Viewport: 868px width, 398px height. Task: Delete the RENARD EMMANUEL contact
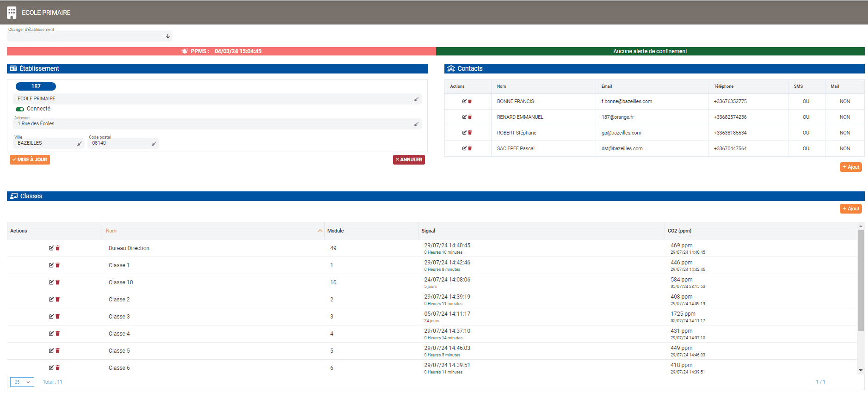pyautogui.click(x=470, y=117)
